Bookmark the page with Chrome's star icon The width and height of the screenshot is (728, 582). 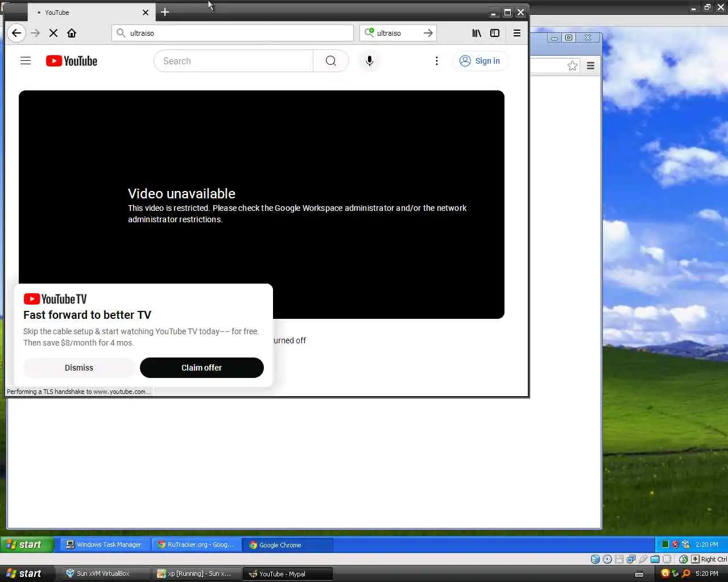(x=573, y=66)
